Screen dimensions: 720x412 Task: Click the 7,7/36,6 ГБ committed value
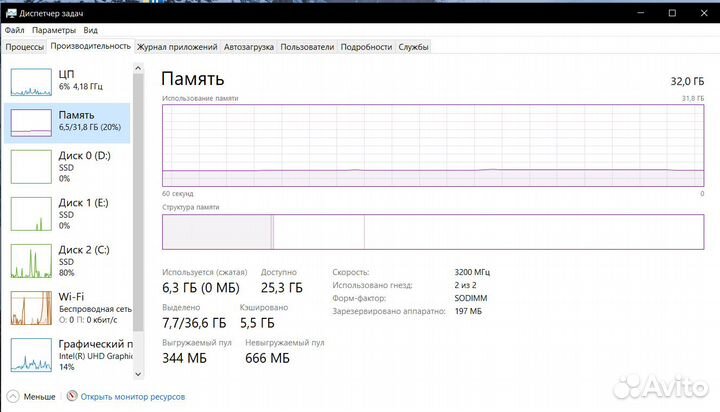(194, 323)
